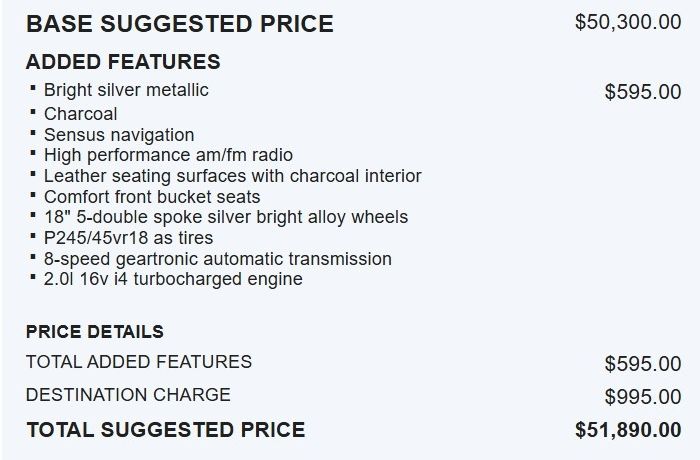
Task: Select the Comfort front bucket seats item
Action: pos(152,197)
